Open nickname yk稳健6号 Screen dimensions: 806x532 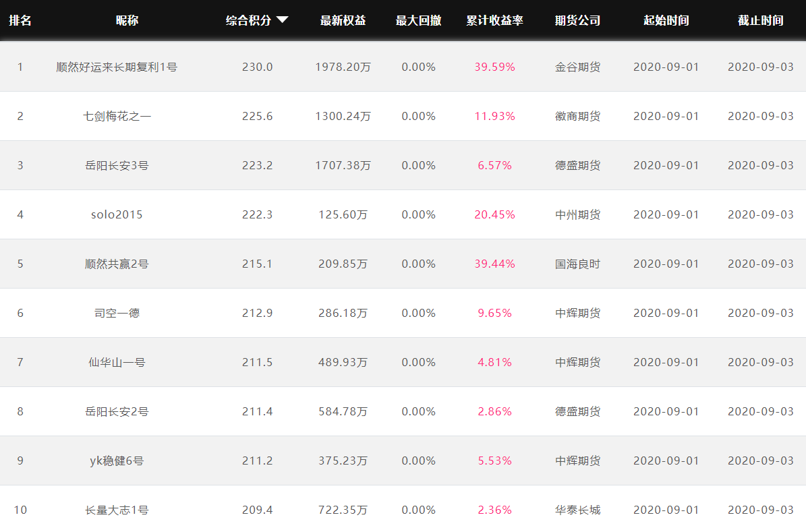coord(117,461)
